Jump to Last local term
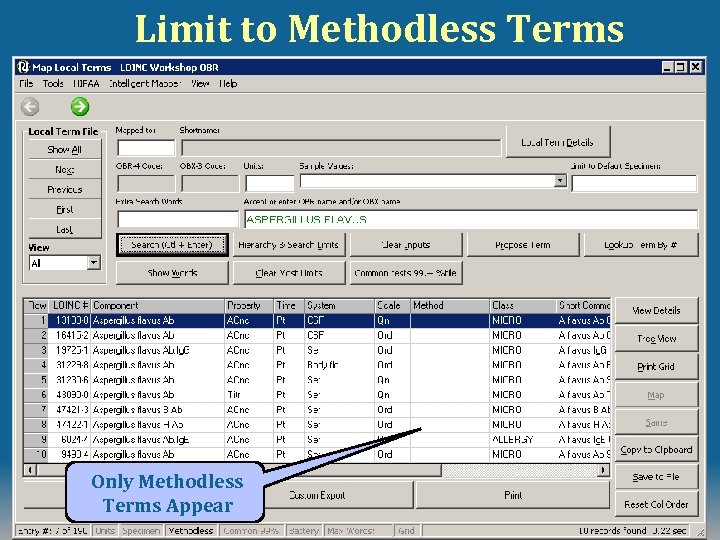 [x=65, y=229]
